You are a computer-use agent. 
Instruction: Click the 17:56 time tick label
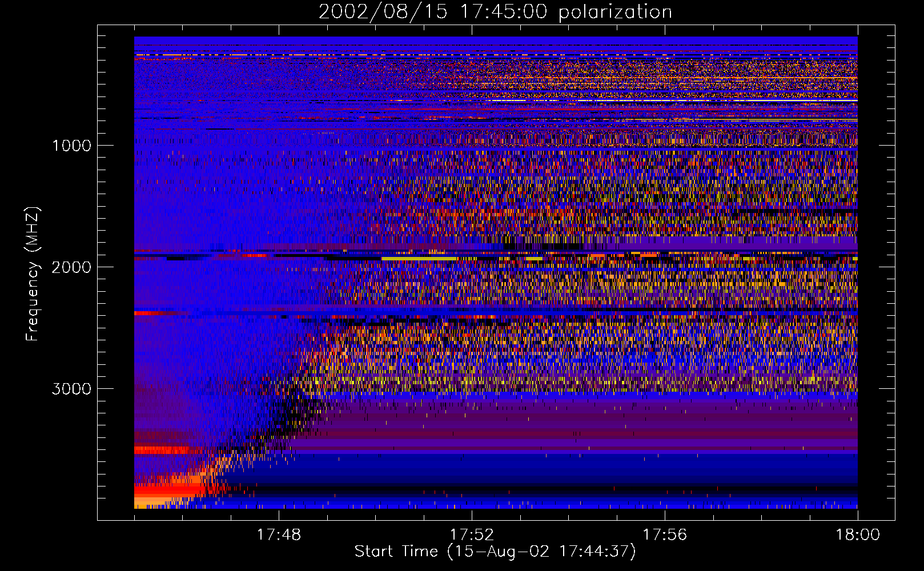tap(665, 535)
